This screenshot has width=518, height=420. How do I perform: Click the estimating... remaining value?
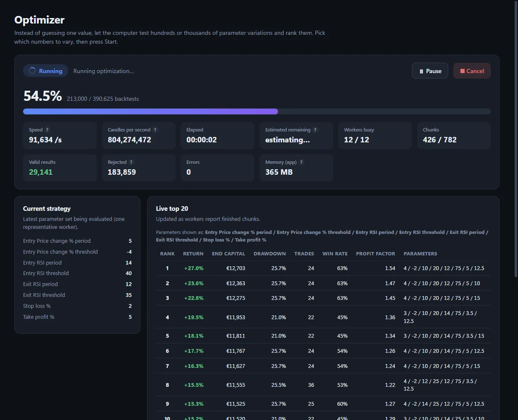tap(288, 140)
